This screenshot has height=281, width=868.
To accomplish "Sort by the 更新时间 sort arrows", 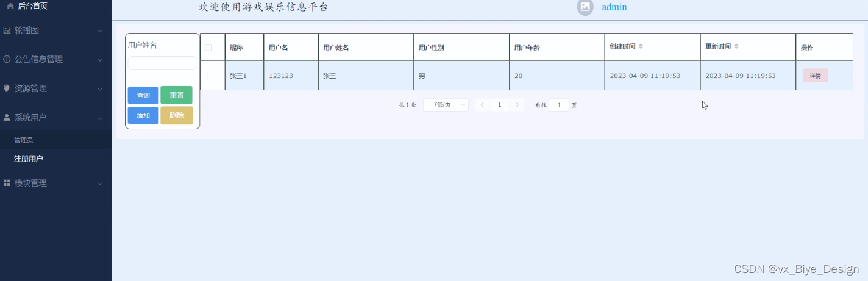I will (736, 47).
